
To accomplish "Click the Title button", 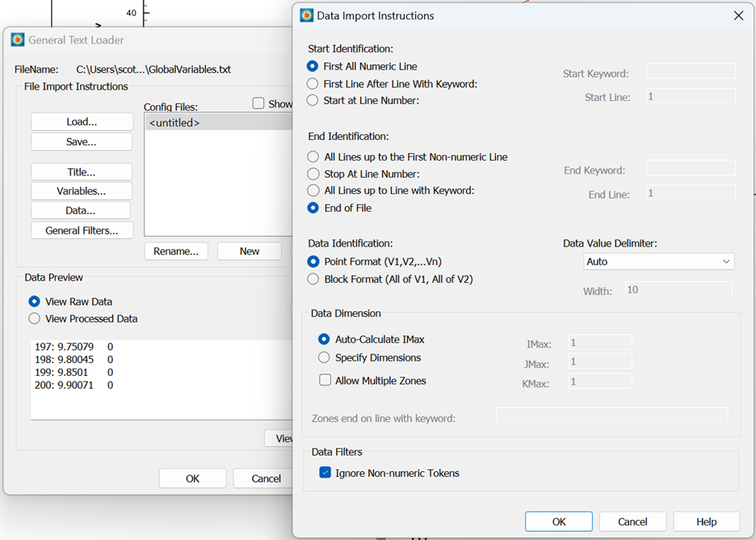I will point(81,171).
